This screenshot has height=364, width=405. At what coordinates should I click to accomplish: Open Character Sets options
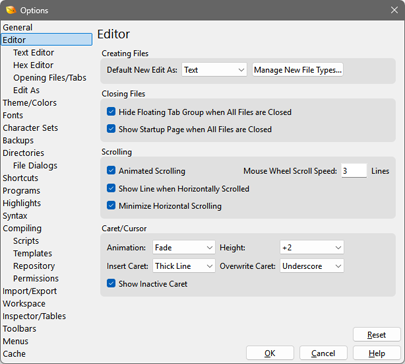(x=30, y=128)
